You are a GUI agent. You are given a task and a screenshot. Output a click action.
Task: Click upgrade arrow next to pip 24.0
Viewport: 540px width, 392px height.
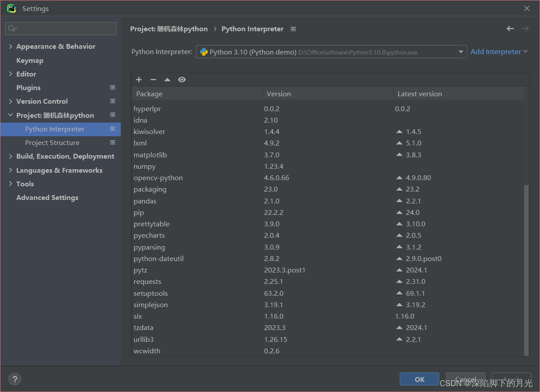(x=399, y=212)
